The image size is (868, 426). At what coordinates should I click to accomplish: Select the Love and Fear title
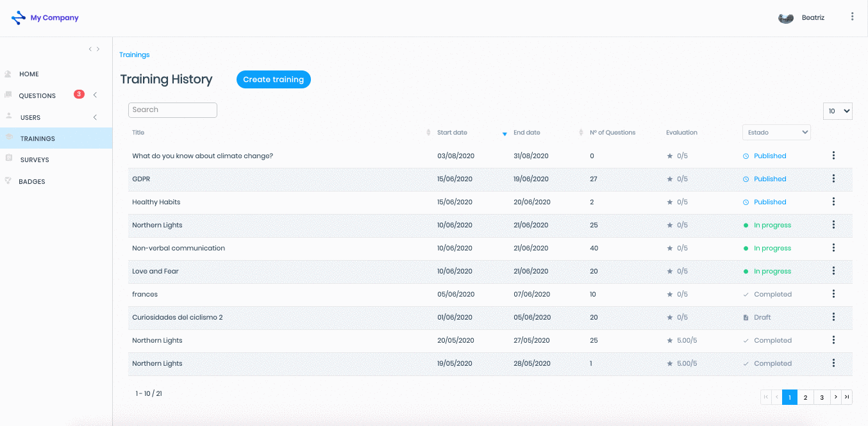pyautogui.click(x=156, y=271)
